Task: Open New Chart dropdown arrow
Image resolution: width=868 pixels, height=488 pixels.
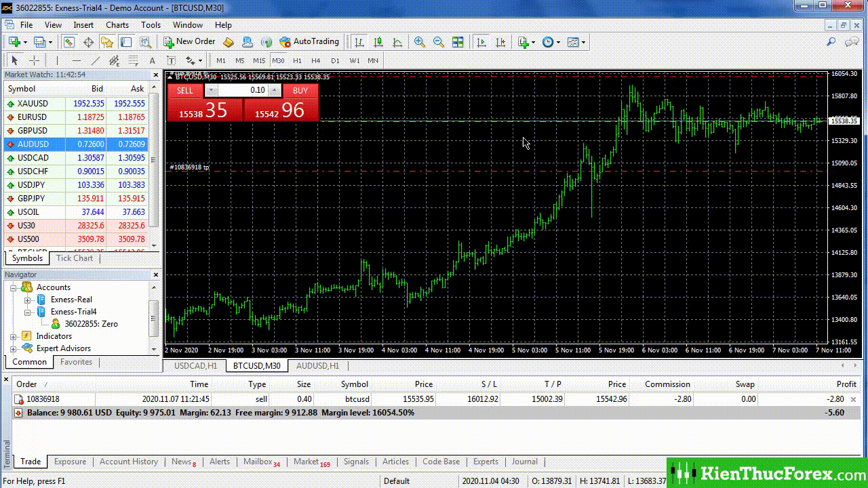Action: [25, 42]
